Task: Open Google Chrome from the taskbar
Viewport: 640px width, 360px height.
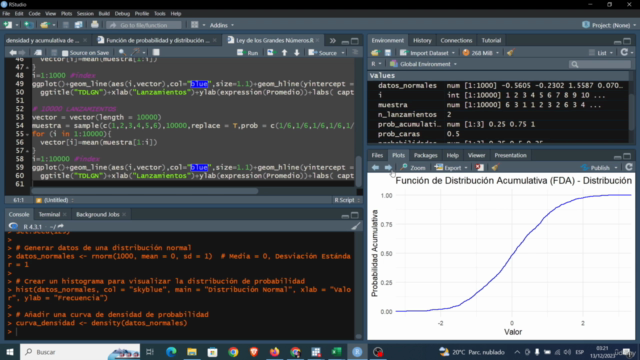Action: coord(233,352)
